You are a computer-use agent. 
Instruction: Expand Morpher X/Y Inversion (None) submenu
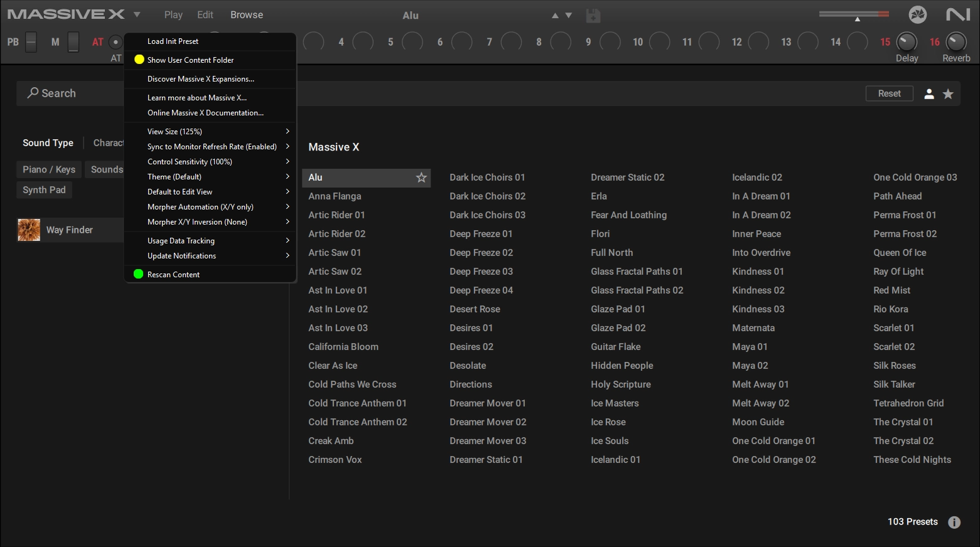point(210,221)
